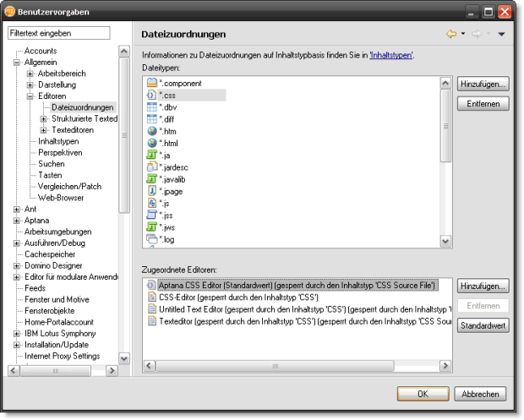Select Accounts in the tree

pos(41,51)
